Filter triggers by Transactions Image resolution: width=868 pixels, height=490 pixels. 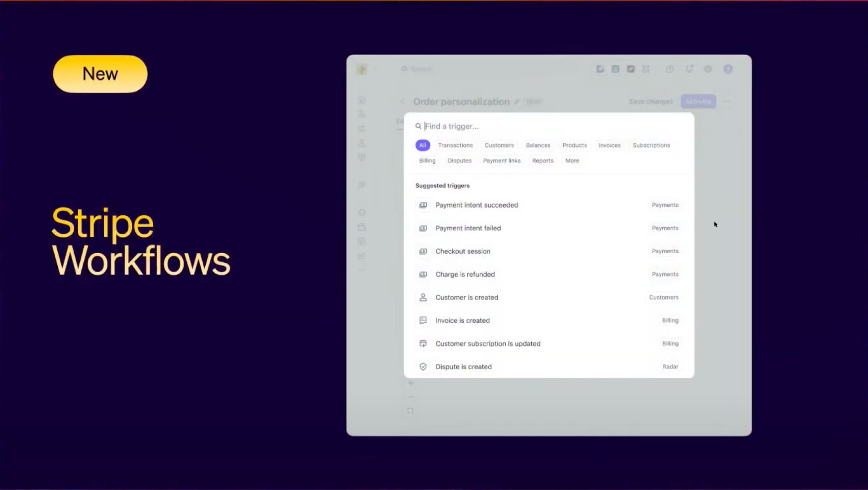[x=455, y=145]
